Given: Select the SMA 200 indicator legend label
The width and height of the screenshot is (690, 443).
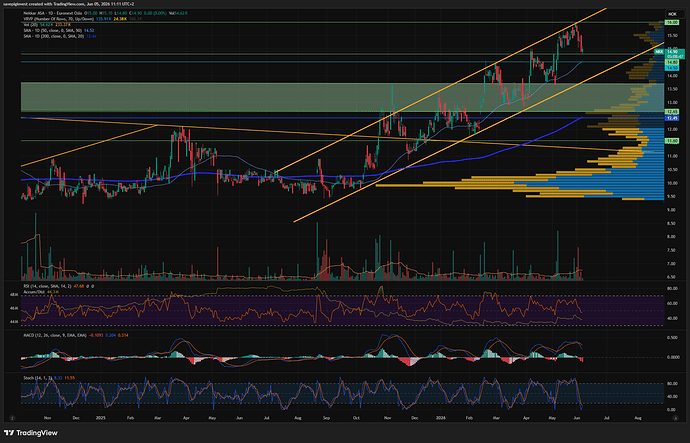Looking at the screenshot, I should (x=54, y=36).
